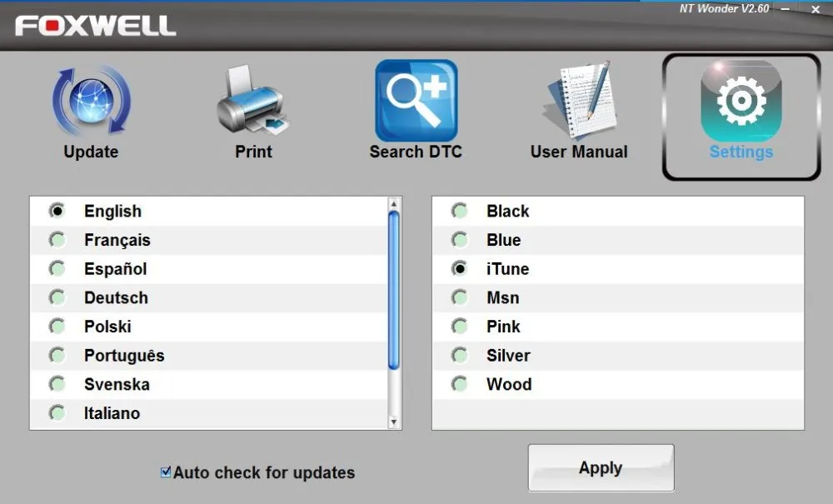Screen dimensions: 833x504
Task: Select the Pink skin radio button
Action: point(460,326)
